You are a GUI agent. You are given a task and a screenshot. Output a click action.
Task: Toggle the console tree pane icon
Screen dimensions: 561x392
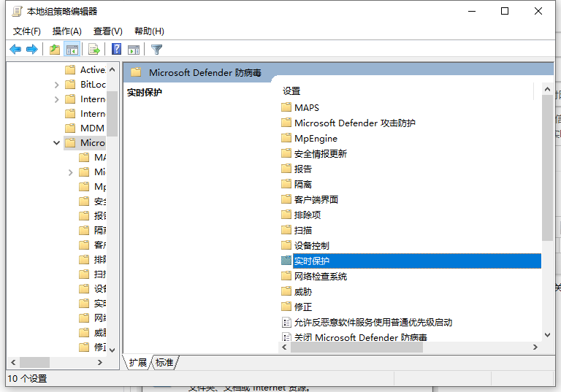72,49
